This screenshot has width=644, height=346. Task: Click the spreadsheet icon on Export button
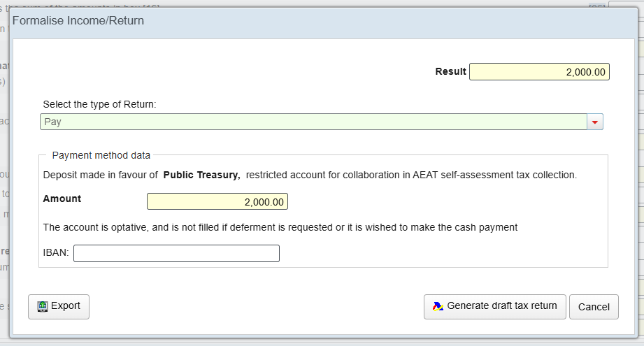tap(42, 306)
